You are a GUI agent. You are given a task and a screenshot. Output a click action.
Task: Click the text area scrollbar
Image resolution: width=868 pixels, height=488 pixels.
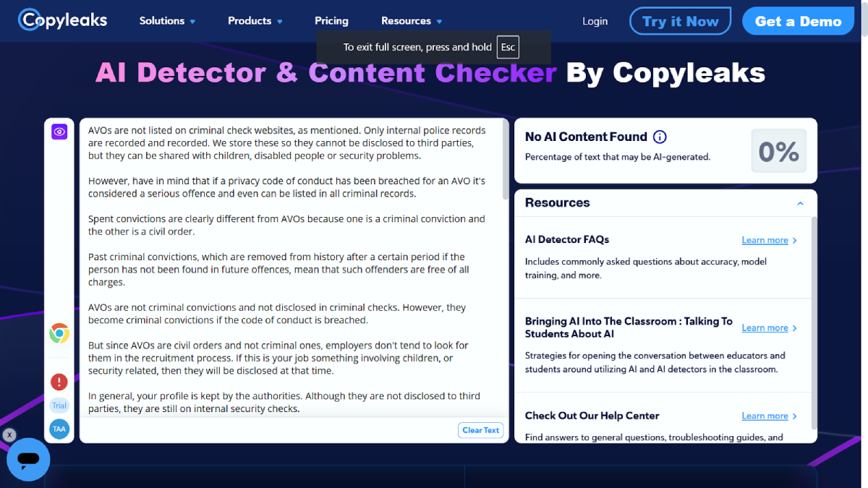tap(506, 159)
